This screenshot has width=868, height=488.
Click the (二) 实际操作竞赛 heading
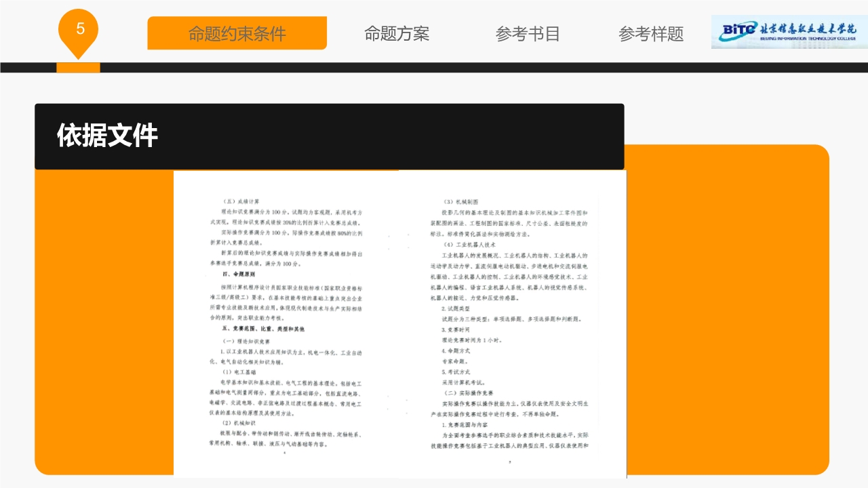click(x=468, y=393)
